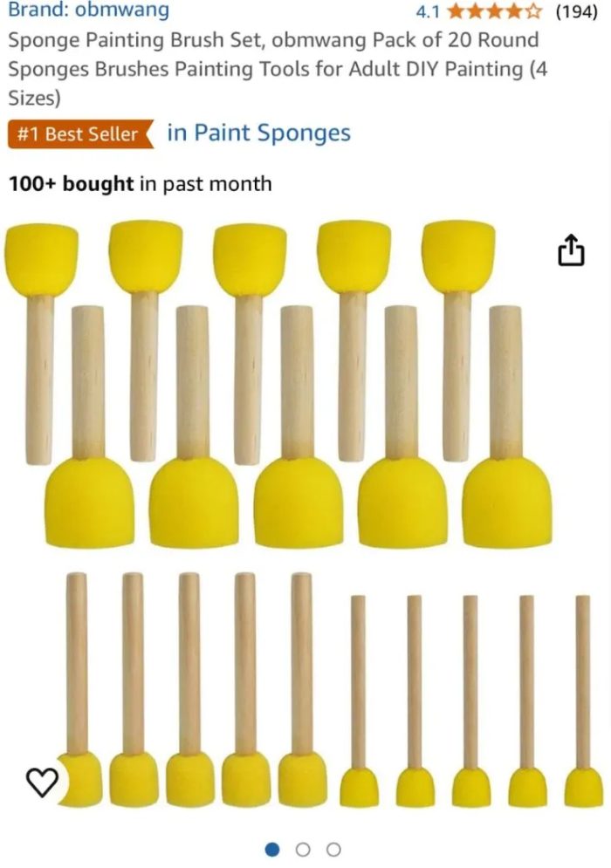Add to wishlist with the heart icon

[42, 783]
